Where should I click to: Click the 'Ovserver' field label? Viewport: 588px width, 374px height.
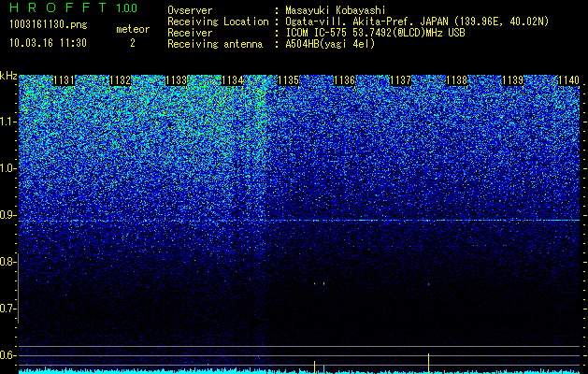click(190, 10)
